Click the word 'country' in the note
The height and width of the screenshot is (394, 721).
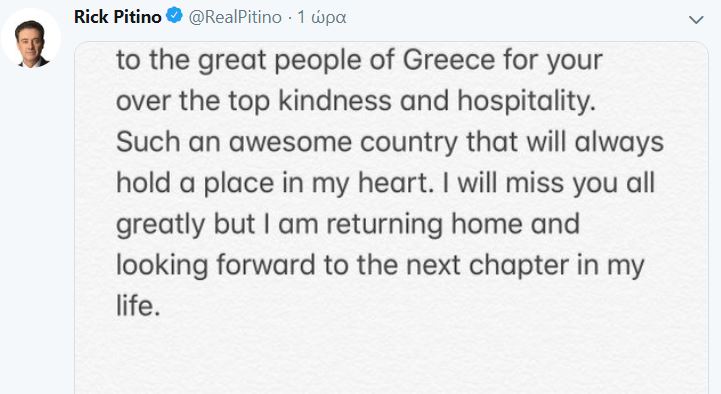(409, 143)
